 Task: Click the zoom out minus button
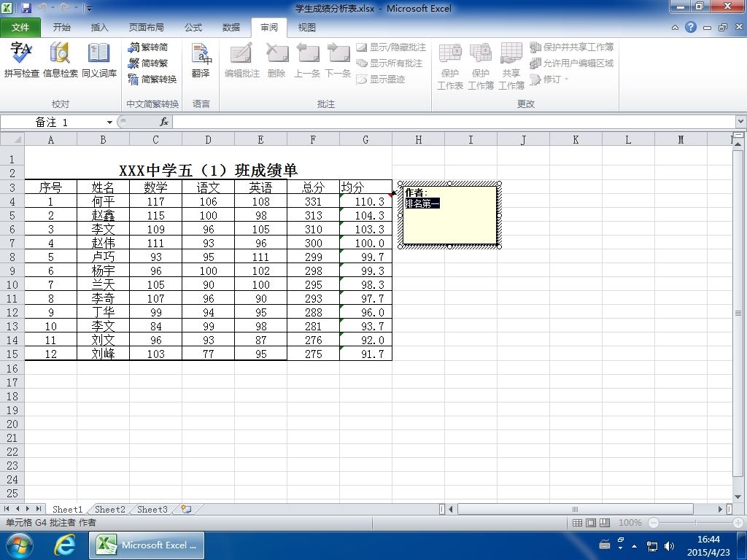coord(654,523)
